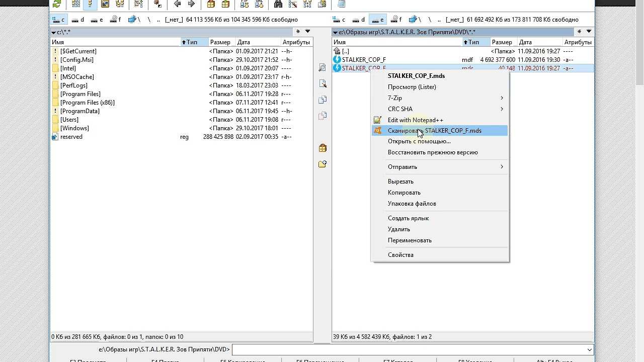The image size is (644, 362).
Task: Open file search with the binoculars icon
Action: [x=278, y=4]
